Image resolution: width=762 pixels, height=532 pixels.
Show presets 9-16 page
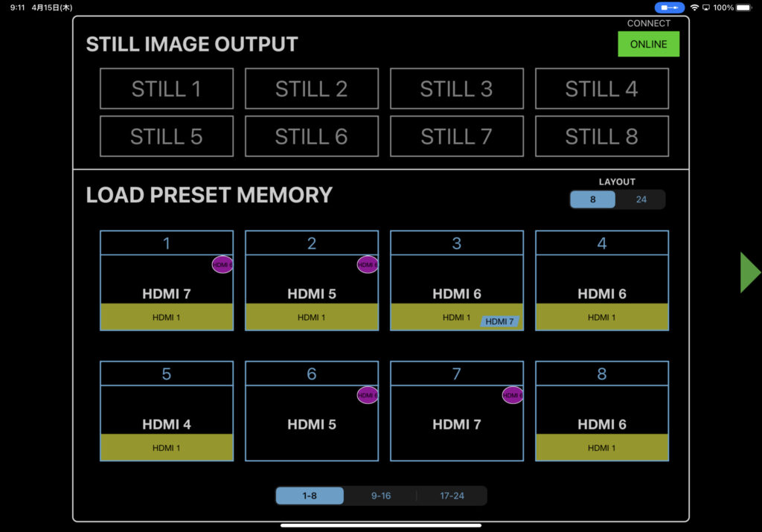click(x=380, y=496)
